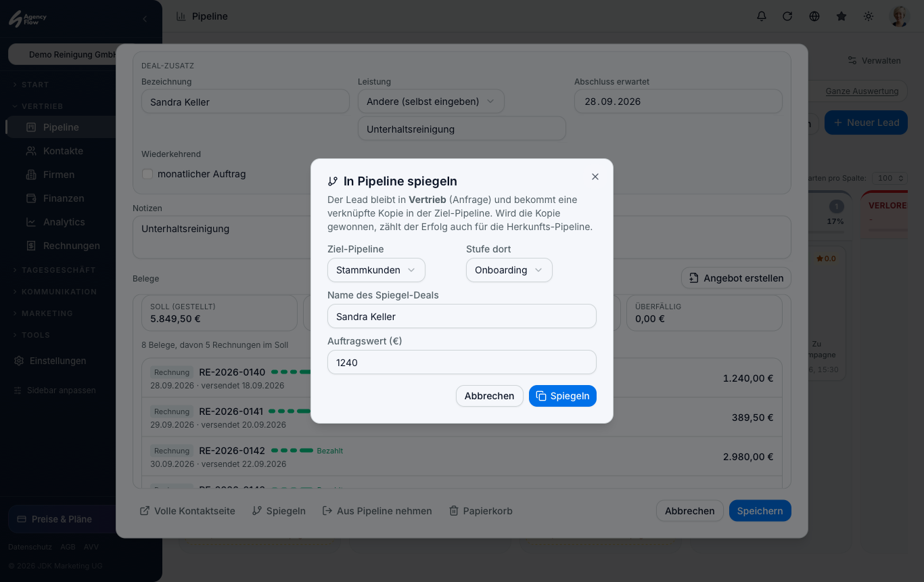Toggle the sun theme icon

[869, 16]
